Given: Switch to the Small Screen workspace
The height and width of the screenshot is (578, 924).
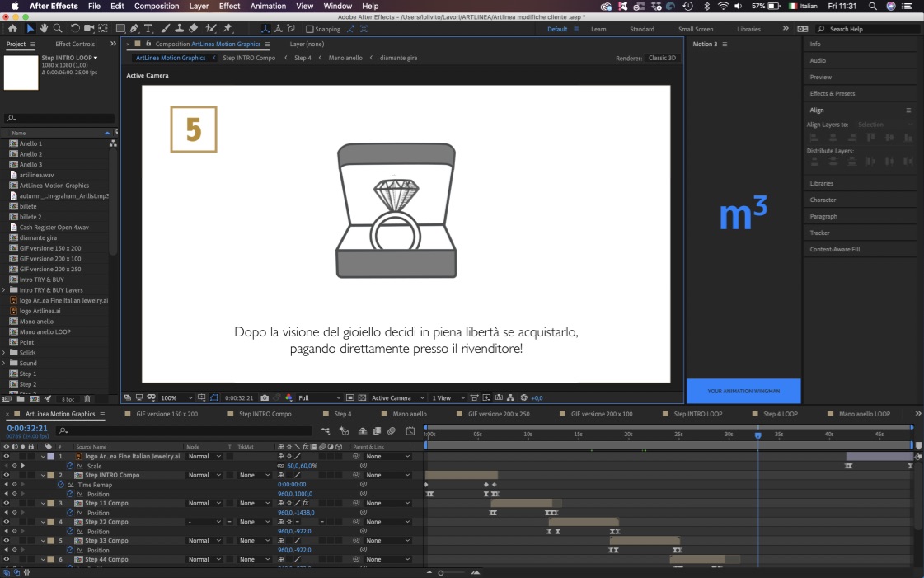Looking at the screenshot, I should (696, 30).
